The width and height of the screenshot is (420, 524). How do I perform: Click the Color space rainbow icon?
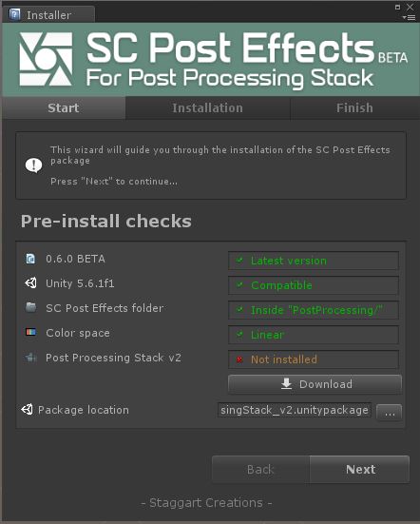(x=30, y=332)
